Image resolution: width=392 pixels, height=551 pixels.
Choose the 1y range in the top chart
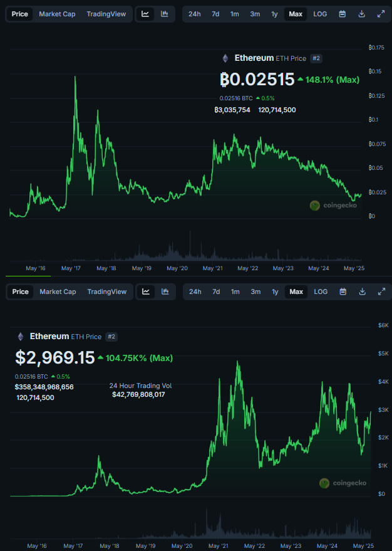pos(274,14)
